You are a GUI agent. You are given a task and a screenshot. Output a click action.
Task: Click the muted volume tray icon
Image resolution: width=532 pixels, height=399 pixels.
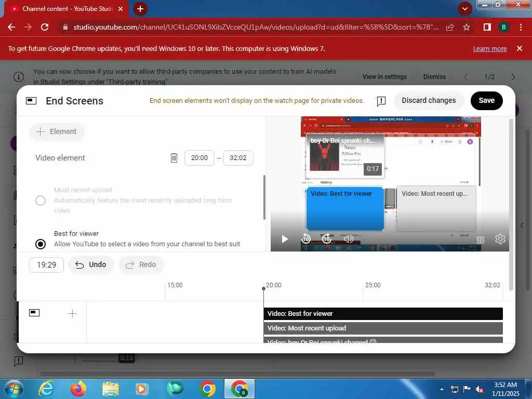coord(480,389)
